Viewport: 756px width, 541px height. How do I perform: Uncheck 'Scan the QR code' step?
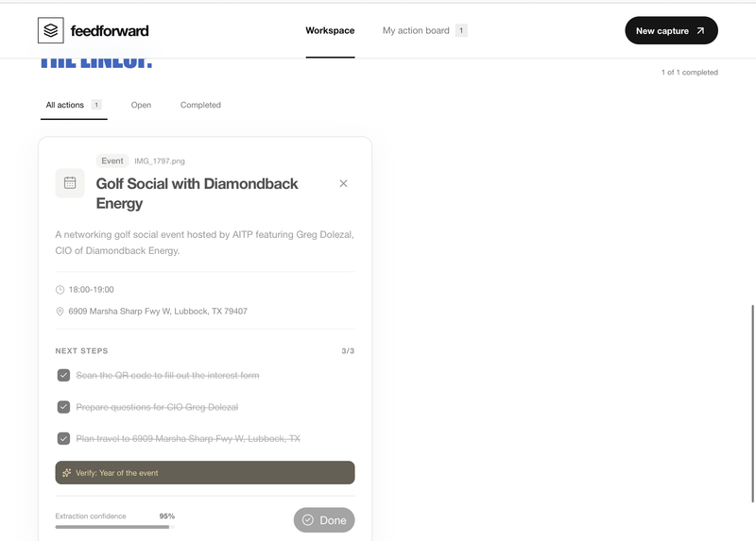tap(63, 375)
